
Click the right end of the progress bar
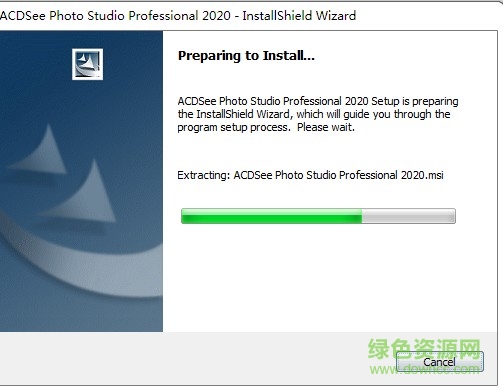point(452,216)
